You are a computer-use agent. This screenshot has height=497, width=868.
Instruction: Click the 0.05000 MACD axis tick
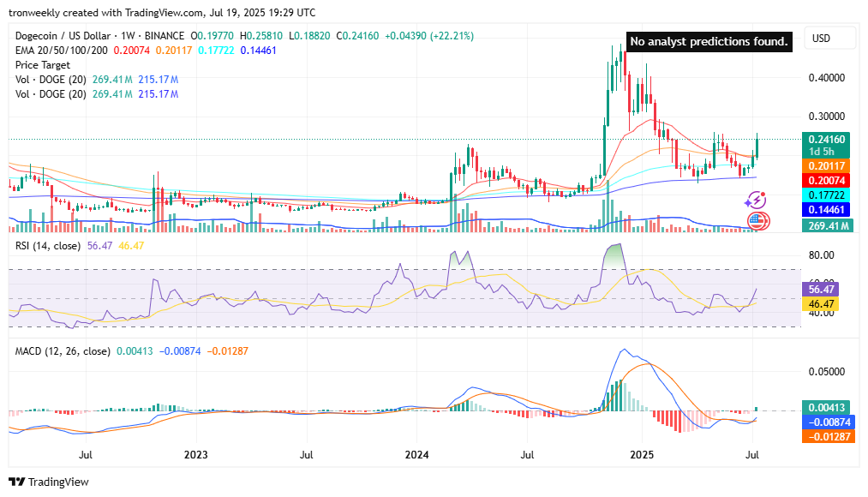827,371
